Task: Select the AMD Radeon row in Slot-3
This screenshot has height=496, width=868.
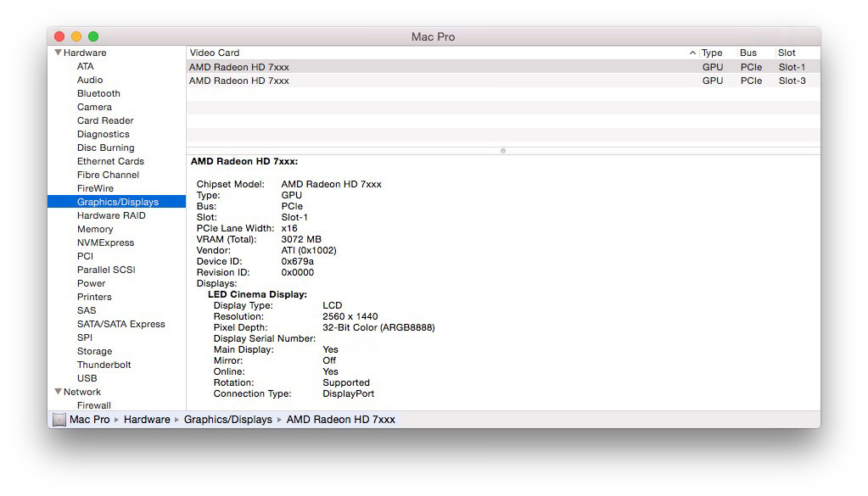Action: click(x=503, y=81)
